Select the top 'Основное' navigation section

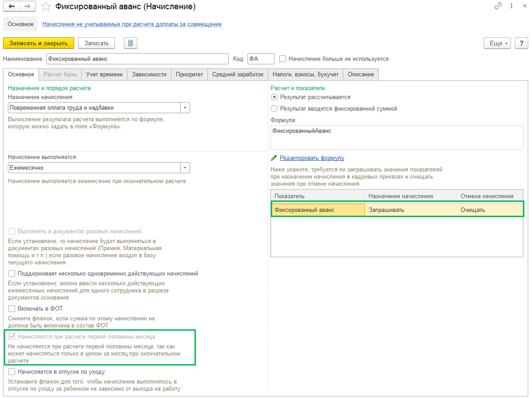pos(20,24)
